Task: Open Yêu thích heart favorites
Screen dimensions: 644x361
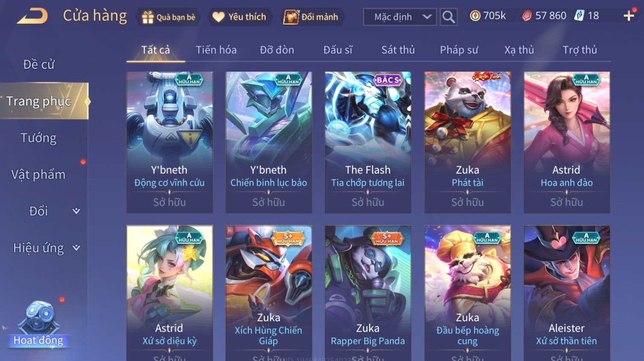Action: (x=240, y=17)
